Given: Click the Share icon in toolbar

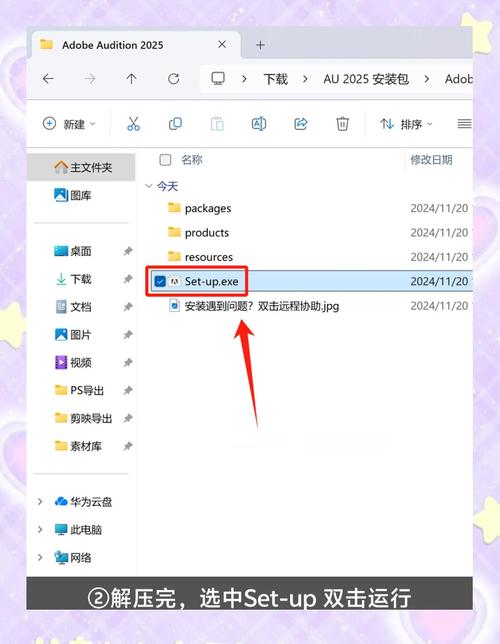Looking at the screenshot, I should (301, 124).
